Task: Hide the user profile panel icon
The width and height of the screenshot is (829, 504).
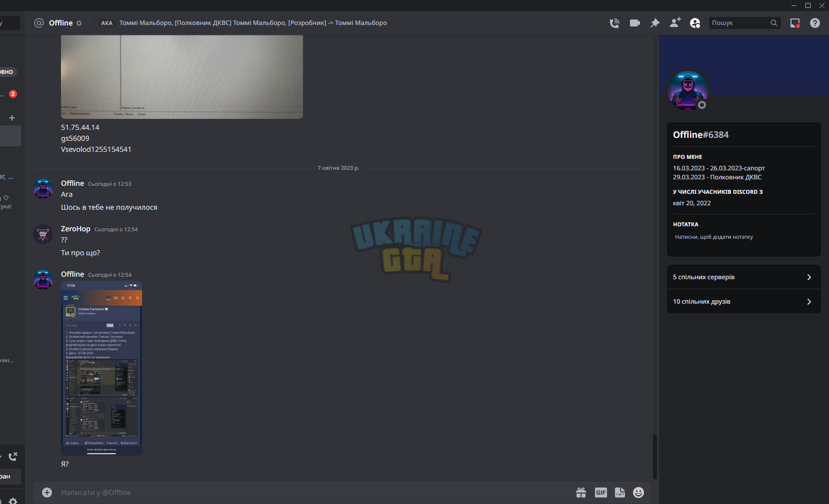Action: [x=695, y=23]
